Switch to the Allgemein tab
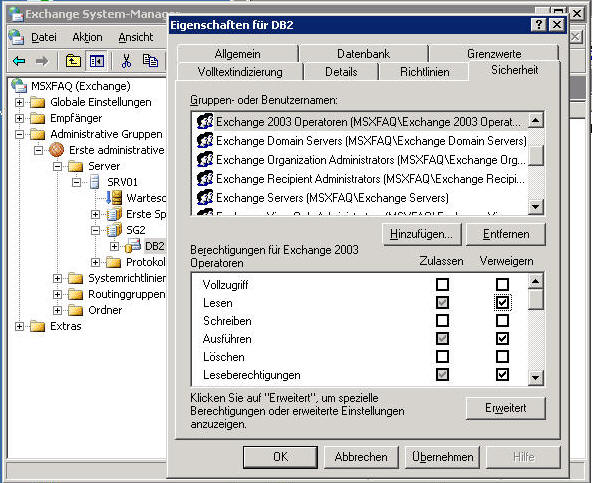 tap(237, 54)
